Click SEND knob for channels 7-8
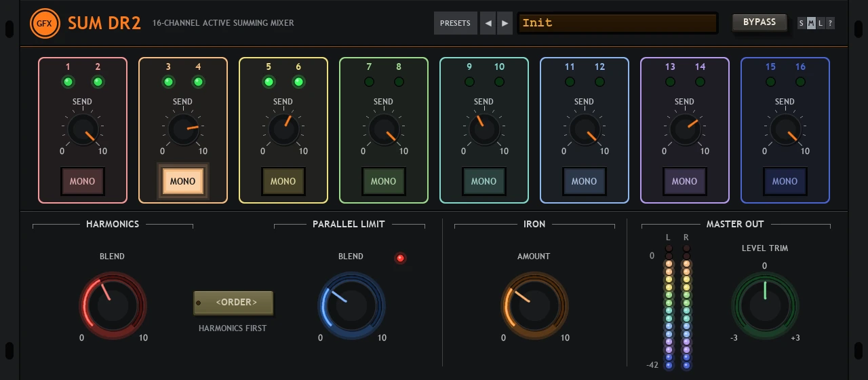Screen dimensions: 868x380 coord(384,129)
